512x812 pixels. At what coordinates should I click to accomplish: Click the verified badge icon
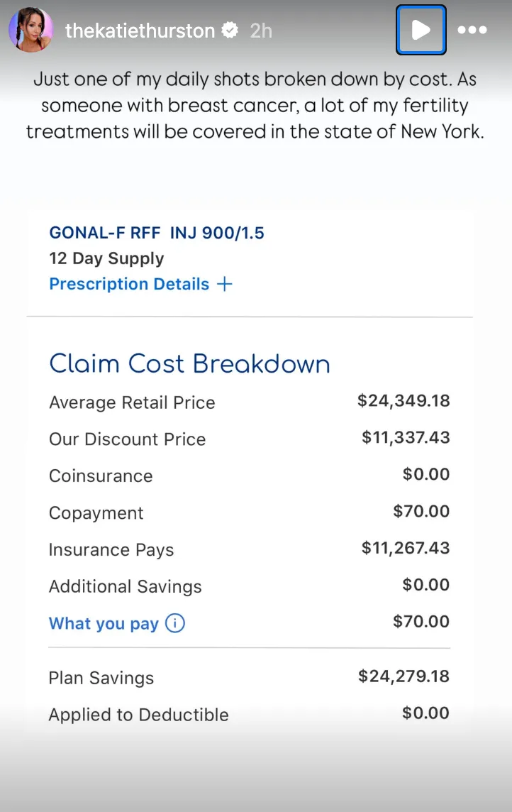(230, 31)
